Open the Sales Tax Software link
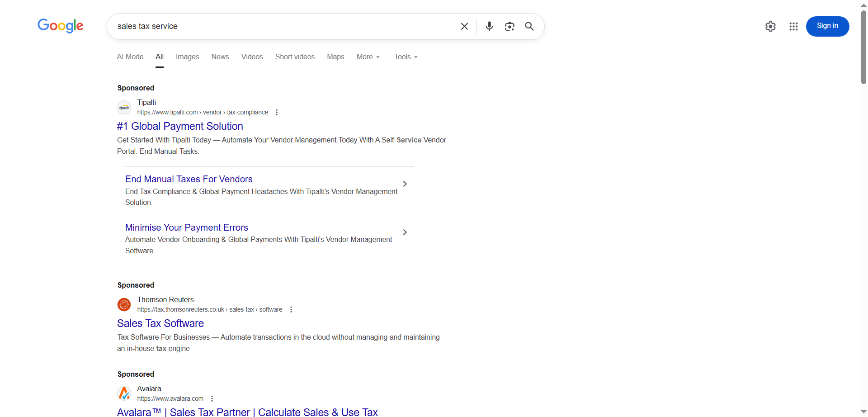 (x=160, y=323)
